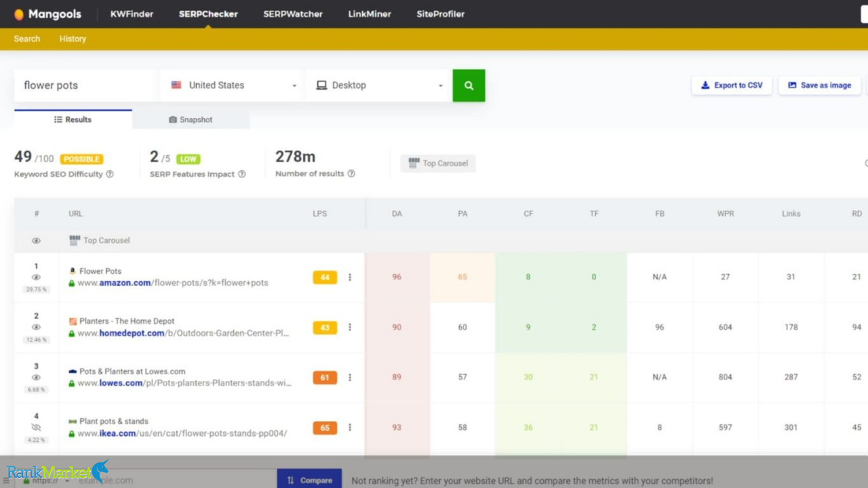868x488 pixels.
Task: Click the Compare button
Action: (x=309, y=479)
